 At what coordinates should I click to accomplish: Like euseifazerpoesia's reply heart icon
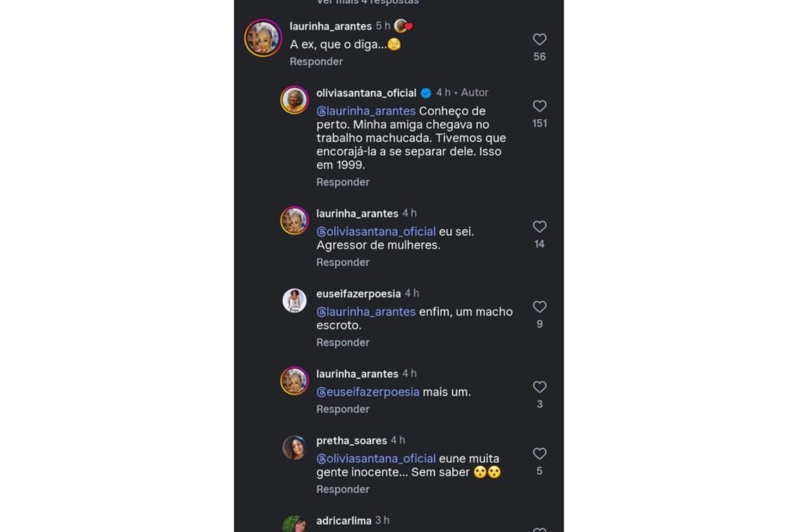coord(539,307)
